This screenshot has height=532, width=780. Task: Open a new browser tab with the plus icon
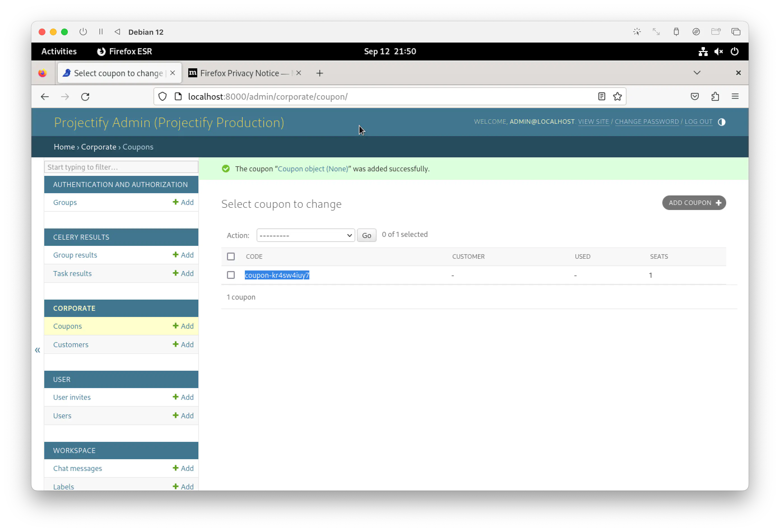[x=319, y=73]
